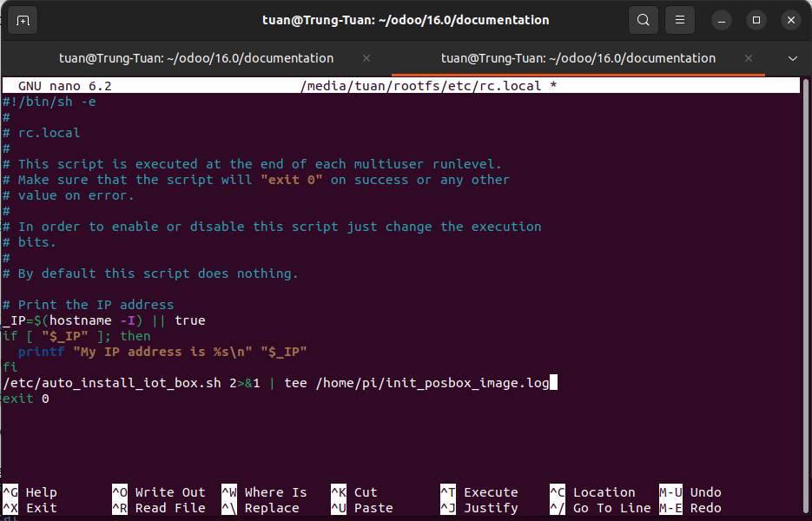Open the terminal hamburger menu
812x521 pixels.
pos(680,19)
